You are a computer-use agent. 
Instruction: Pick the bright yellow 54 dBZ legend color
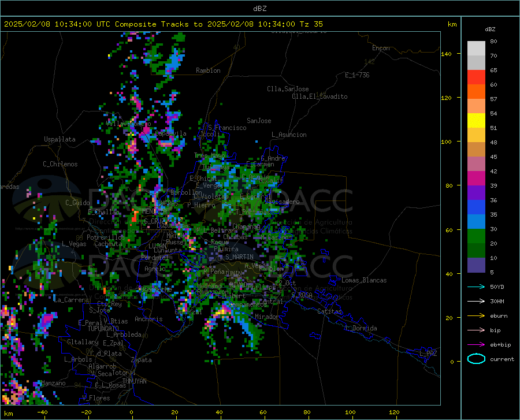[x=476, y=121]
